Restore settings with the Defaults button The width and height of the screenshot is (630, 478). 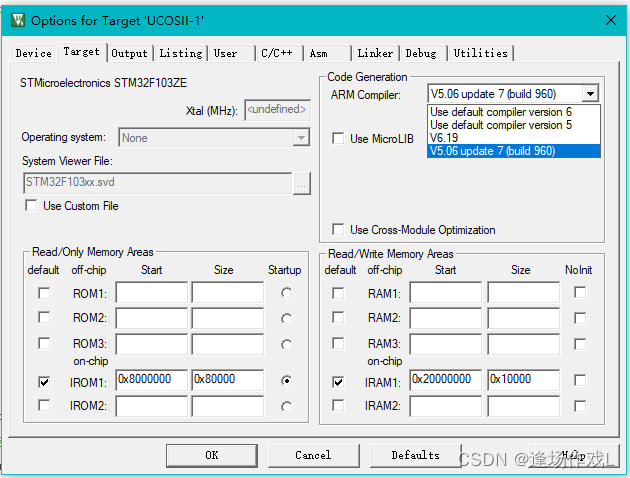click(415, 456)
